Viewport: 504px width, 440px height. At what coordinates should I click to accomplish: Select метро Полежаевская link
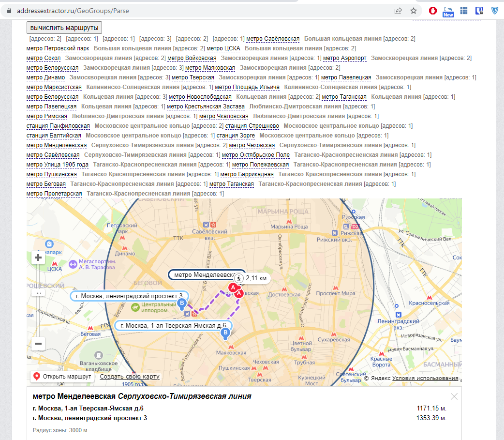click(260, 165)
